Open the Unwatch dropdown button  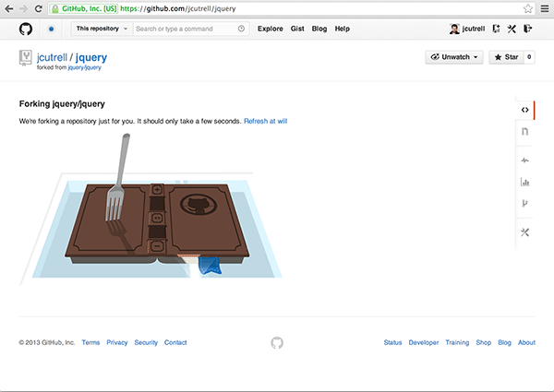[x=454, y=57]
